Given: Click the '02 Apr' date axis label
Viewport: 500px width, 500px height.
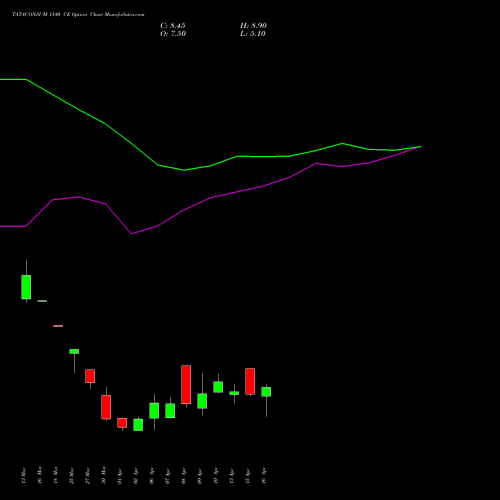Looking at the screenshot, I should [135, 477].
